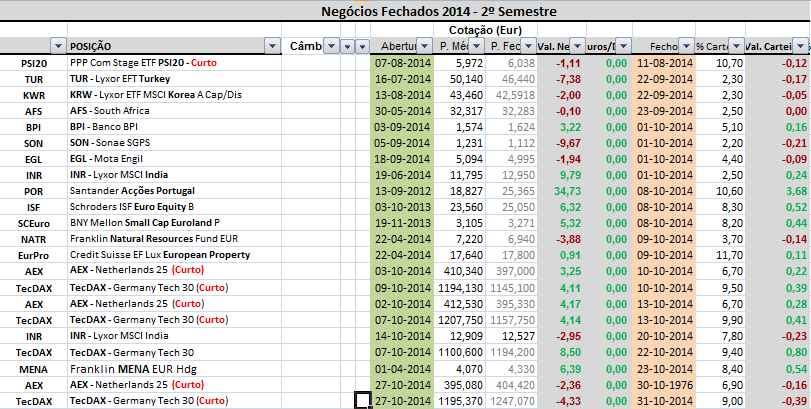811x409 pixels.
Task: Select the title Negócios Fechados 2014 - 2º Semestre
Action: point(439,11)
